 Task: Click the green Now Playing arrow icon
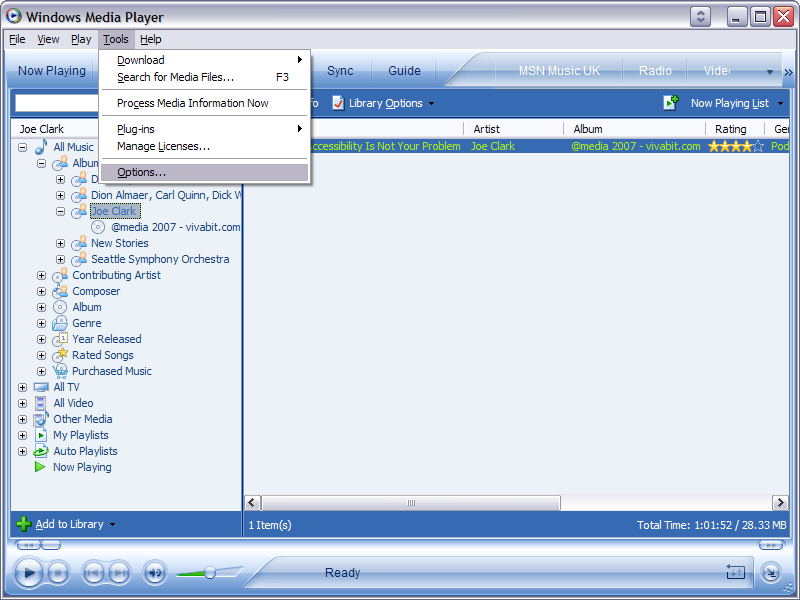coord(41,467)
